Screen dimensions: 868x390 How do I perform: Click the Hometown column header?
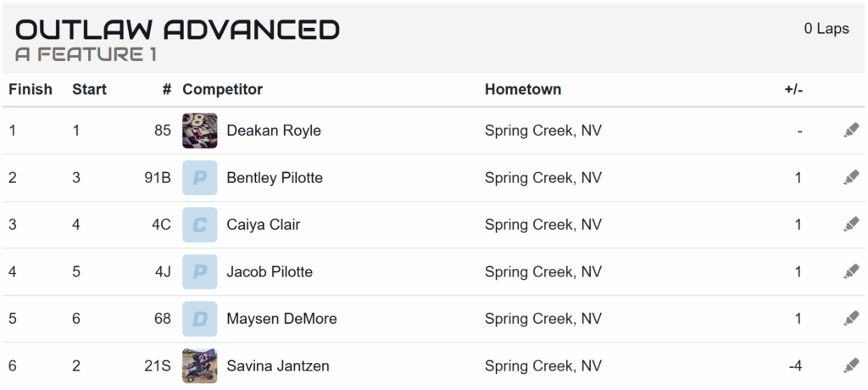[523, 89]
